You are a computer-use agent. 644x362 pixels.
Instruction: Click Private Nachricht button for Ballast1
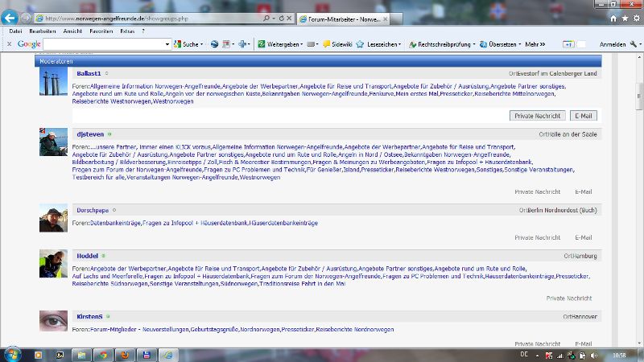[x=537, y=116]
